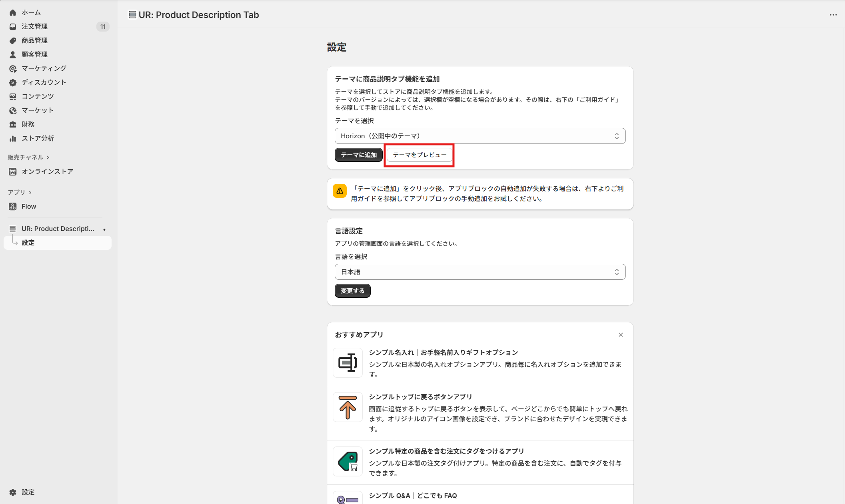Expand the 販売チャネル sidebar section
This screenshot has width=845, height=504.
click(28, 157)
